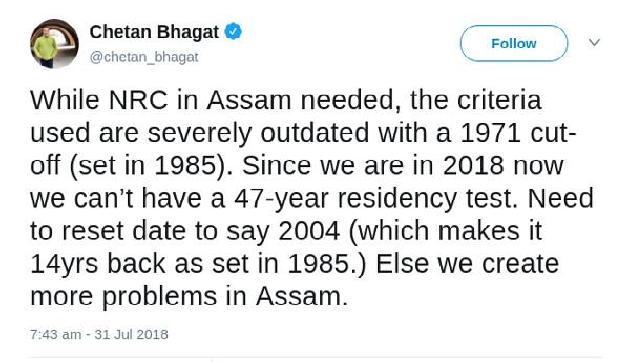Click the 31 Jul 2018 date
Viewport: 630px width, 362px height.
coord(131,334)
